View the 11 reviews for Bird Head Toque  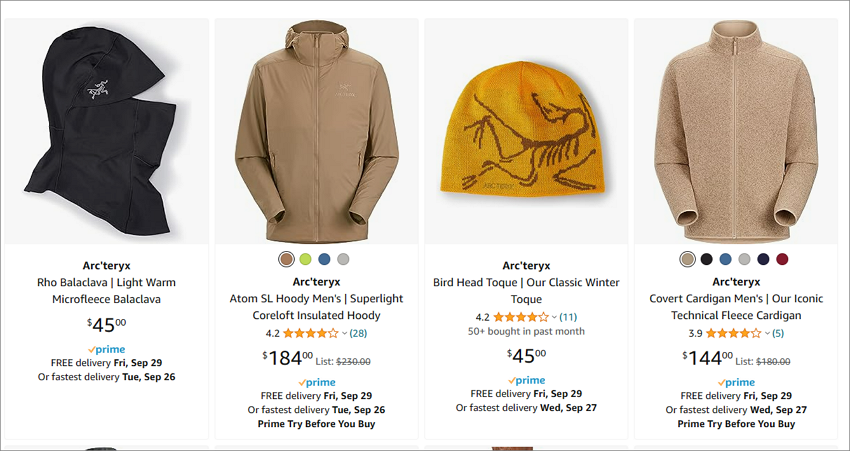click(x=568, y=317)
